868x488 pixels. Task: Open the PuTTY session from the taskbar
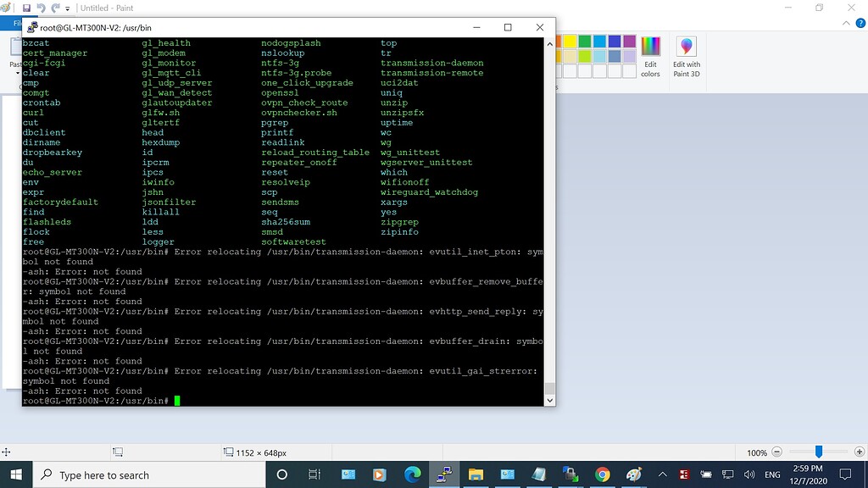(444, 475)
